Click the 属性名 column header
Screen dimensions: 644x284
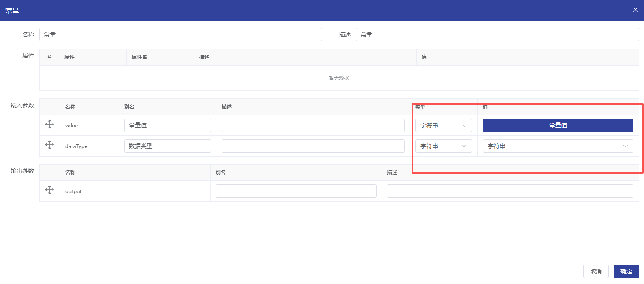click(x=139, y=57)
